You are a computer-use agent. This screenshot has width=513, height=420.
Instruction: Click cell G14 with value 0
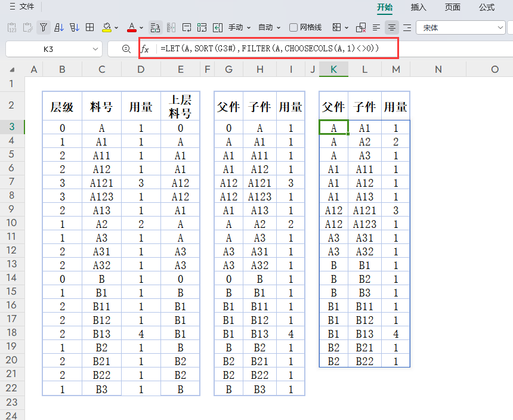228,279
